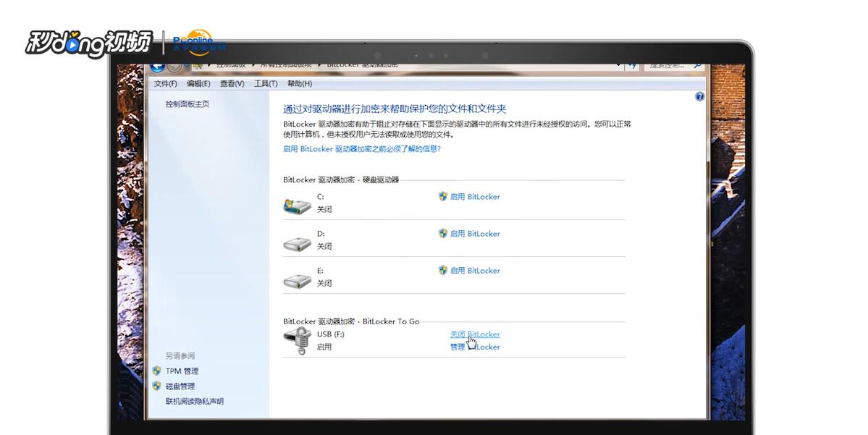The height and width of the screenshot is (435, 868).
Task: Click the 启用 status under USB (F:)
Action: tap(324, 347)
